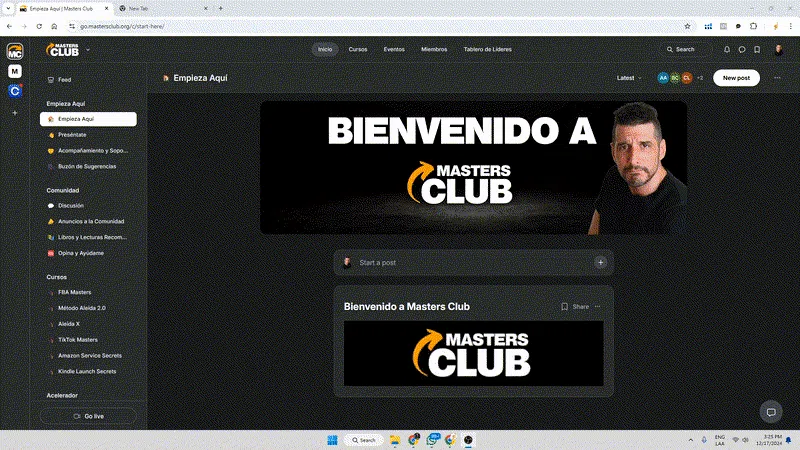800x450 pixels.
Task: Open the Discusión space
Action: click(88, 206)
